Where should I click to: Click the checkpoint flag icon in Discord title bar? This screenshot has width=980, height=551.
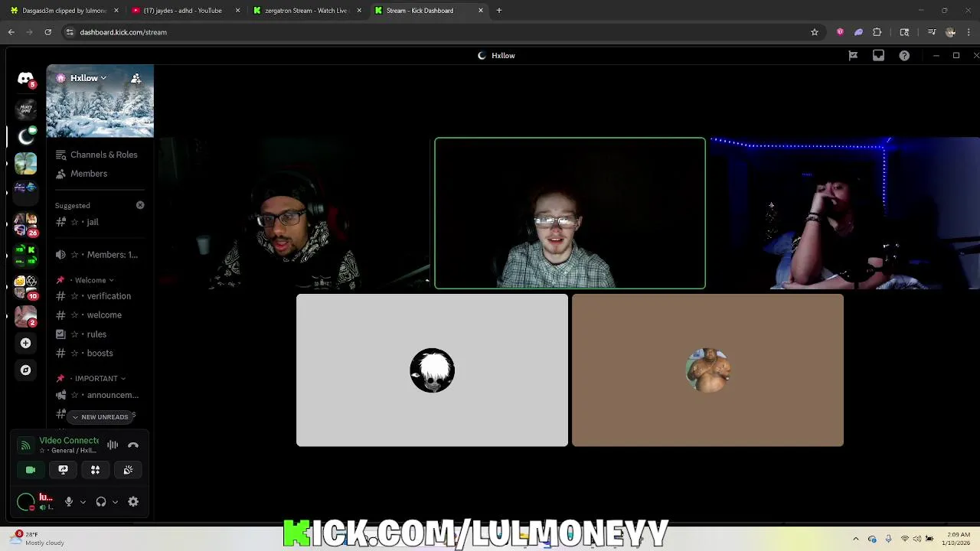tap(853, 56)
